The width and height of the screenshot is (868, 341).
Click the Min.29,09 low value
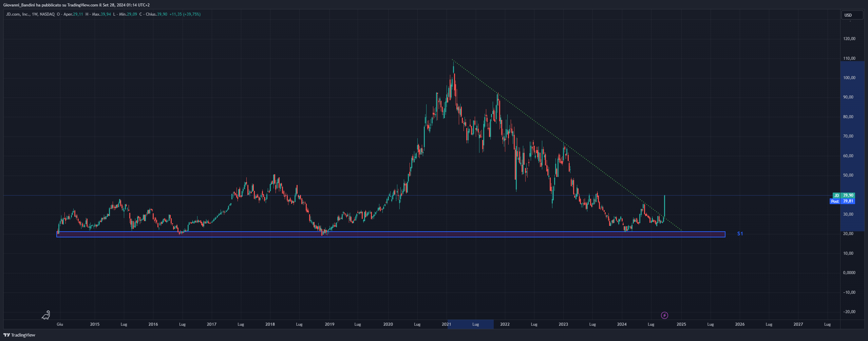tap(128, 14)
